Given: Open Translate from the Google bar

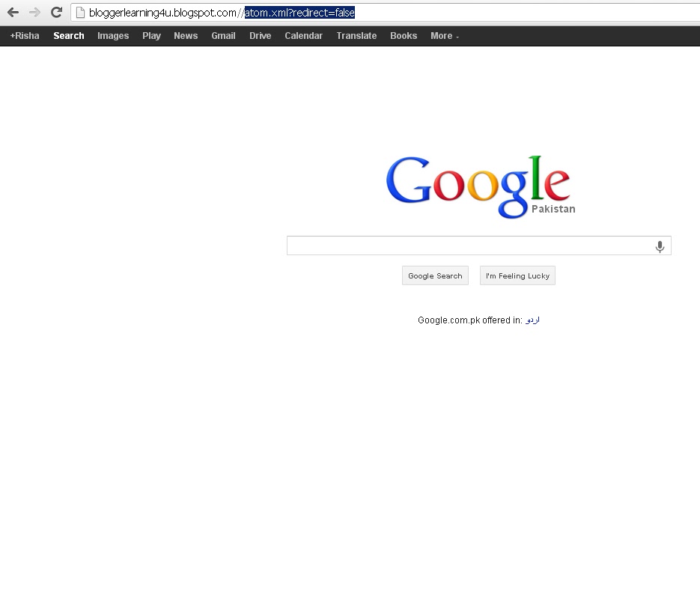Looking at the screenshot, I should click(356, 36).
